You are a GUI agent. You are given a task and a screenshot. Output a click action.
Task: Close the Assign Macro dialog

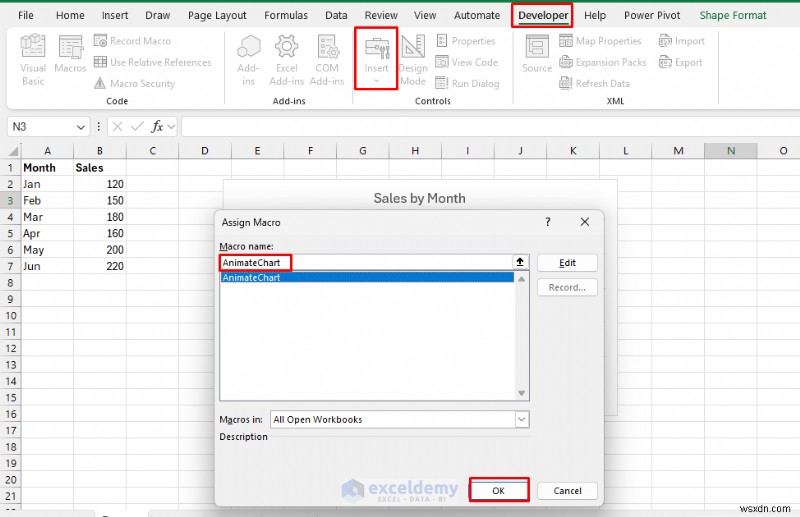coord(585,222)
